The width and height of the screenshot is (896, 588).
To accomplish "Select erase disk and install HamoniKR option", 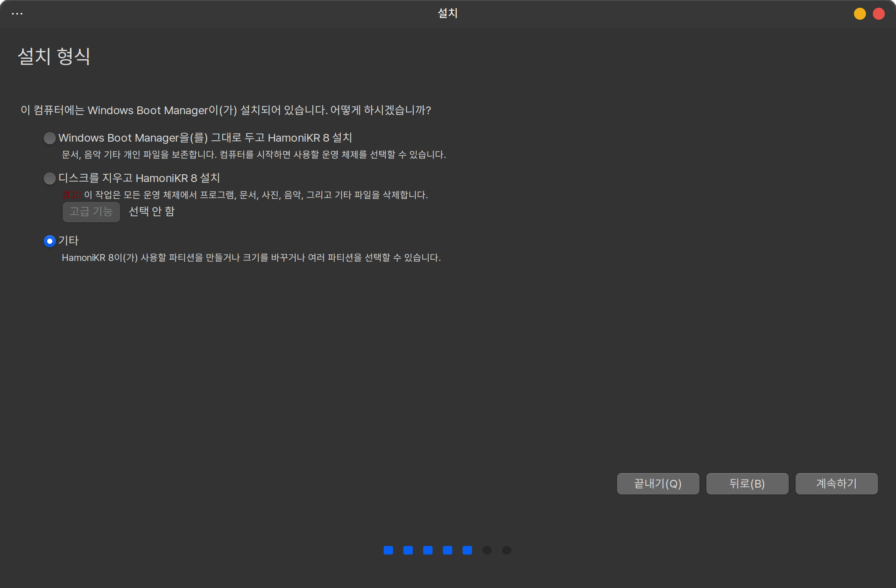I will [50, 178].
